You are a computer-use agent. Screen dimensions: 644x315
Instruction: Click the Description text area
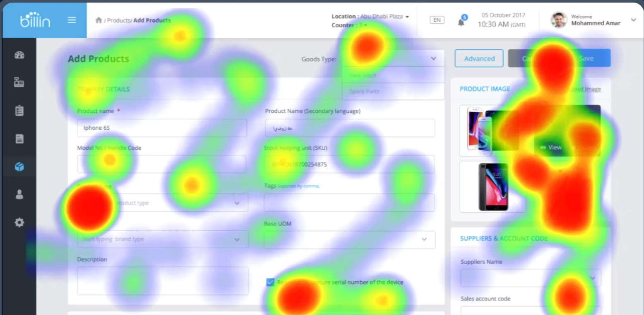[x=163, y=281]
